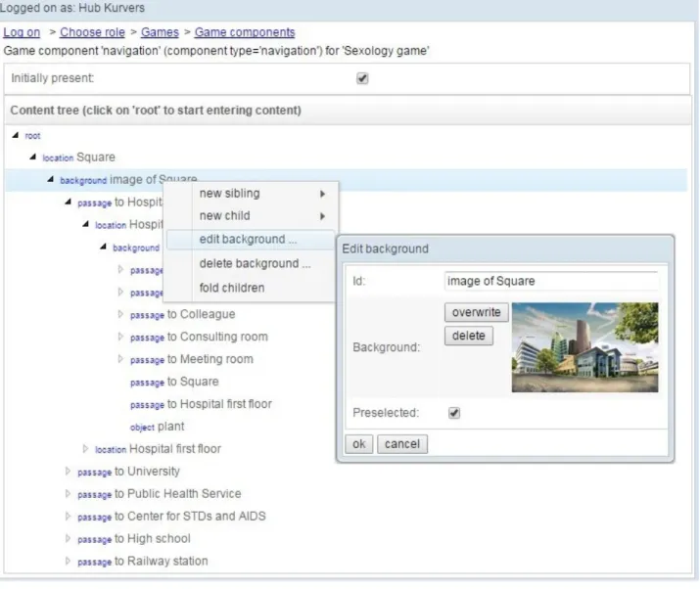Choose delete background from context menu
The height and width of the screenshot is (589, 700).
[x=251, y=264]
